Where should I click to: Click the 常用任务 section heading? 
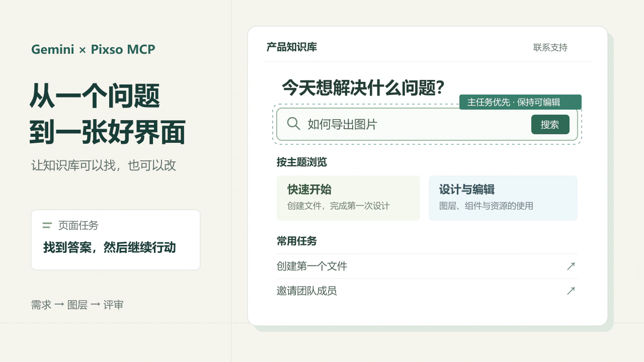(x=297, y=241)
